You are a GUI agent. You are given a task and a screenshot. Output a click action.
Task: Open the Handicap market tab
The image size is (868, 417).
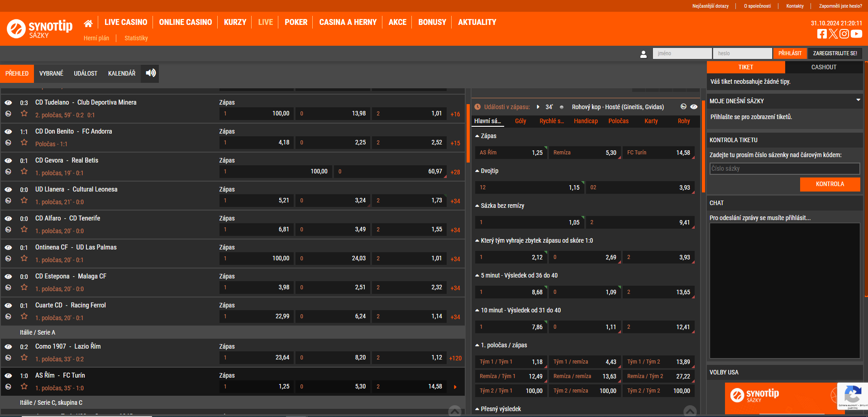[x=586, y=121]
